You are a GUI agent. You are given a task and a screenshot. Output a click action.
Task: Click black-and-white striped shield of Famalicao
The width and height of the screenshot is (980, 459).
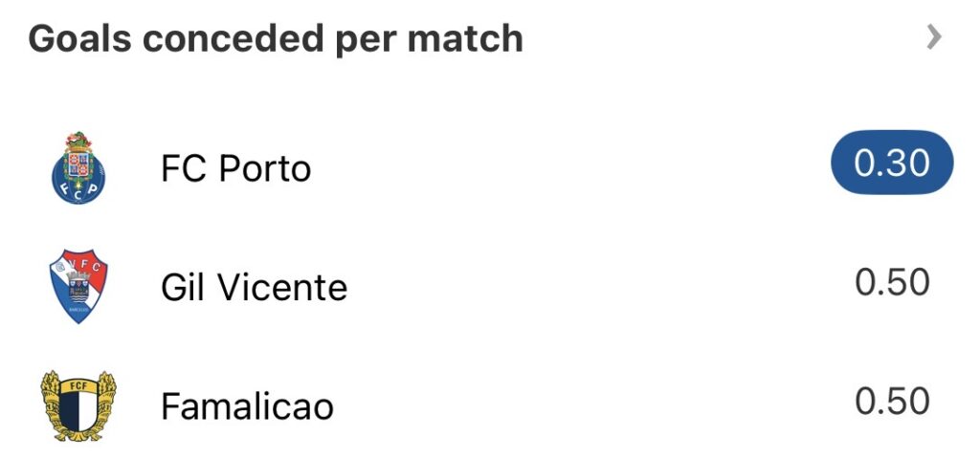point(78,413)
